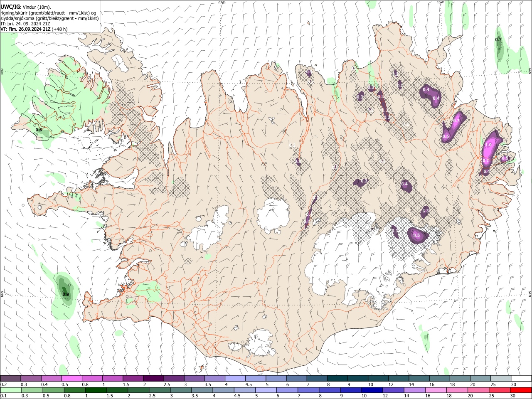
Task: Click the 15W longitude label at the top
Action: [440, 2]
